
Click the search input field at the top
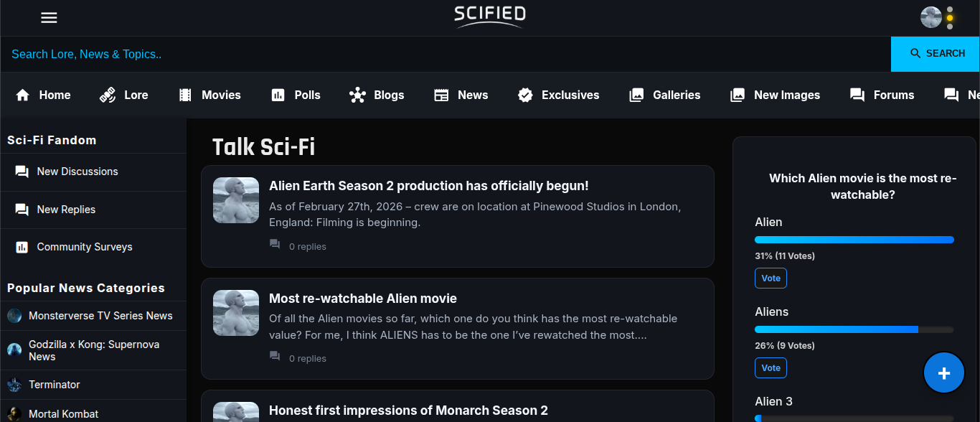click(x=287, y=54)
